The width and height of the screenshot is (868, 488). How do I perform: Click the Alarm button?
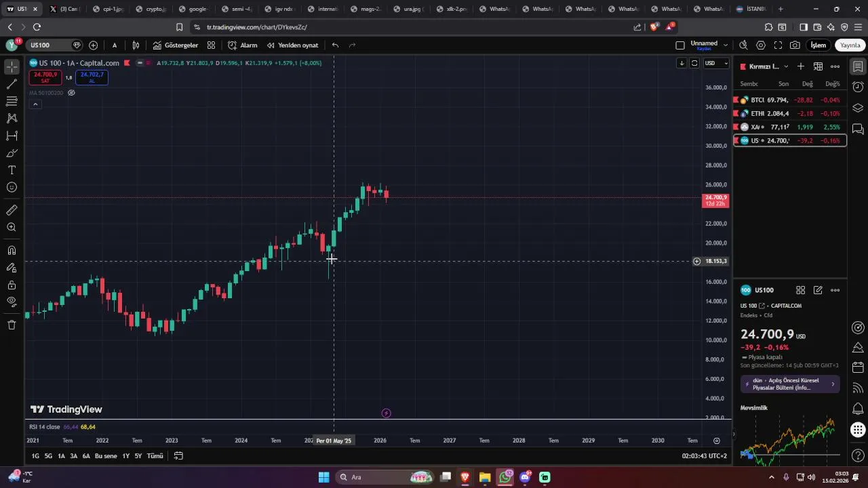[242, 45]
